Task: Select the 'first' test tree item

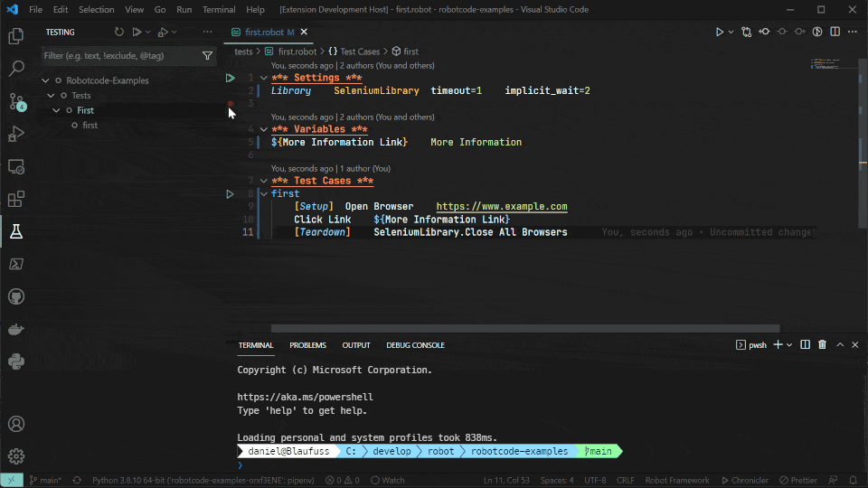Action: coord(90,125)
